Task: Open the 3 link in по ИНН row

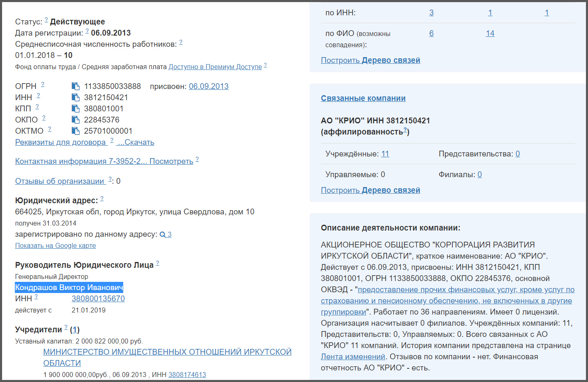Action: coord(431,12)
